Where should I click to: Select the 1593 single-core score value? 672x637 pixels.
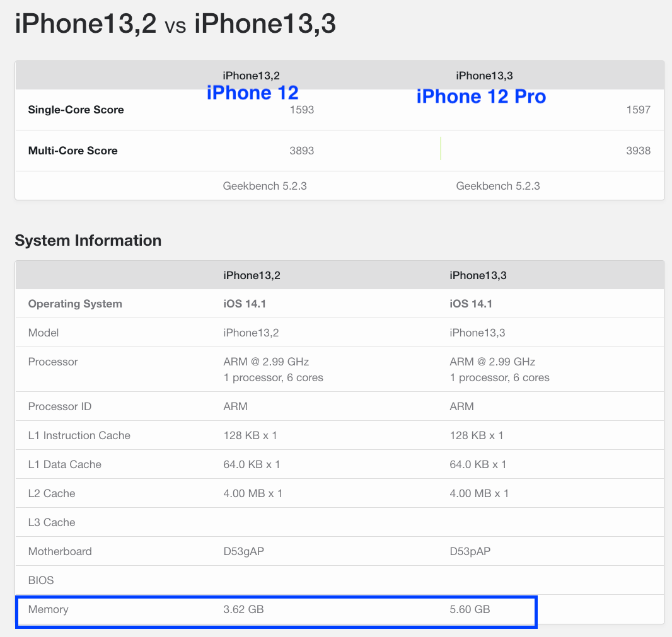pyautogui.click(x=302, y=110)
